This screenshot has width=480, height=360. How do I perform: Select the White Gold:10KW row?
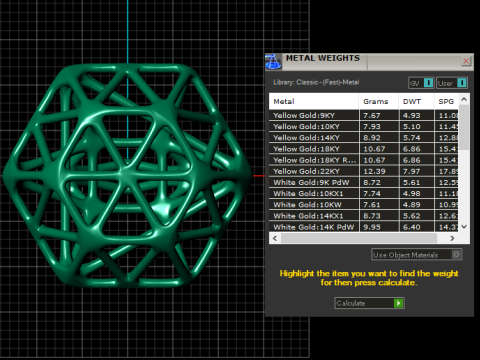point(364,205)
